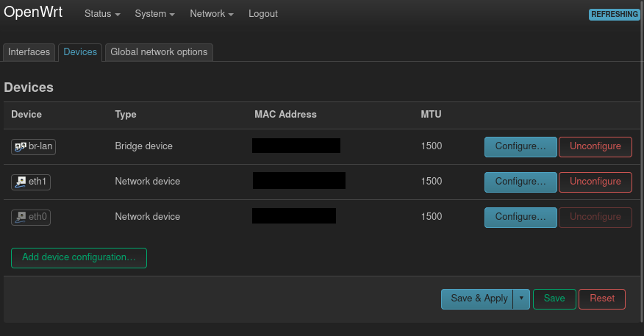Click the Reset button

pyautogui.click(x=602, y=299)
